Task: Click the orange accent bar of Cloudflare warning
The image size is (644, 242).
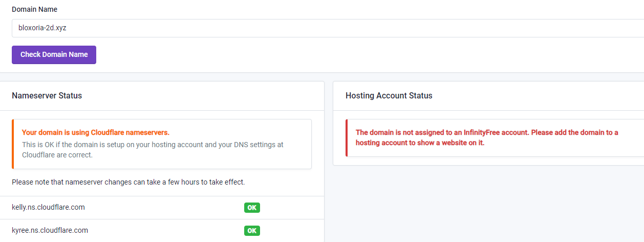Action: point(13,144)
